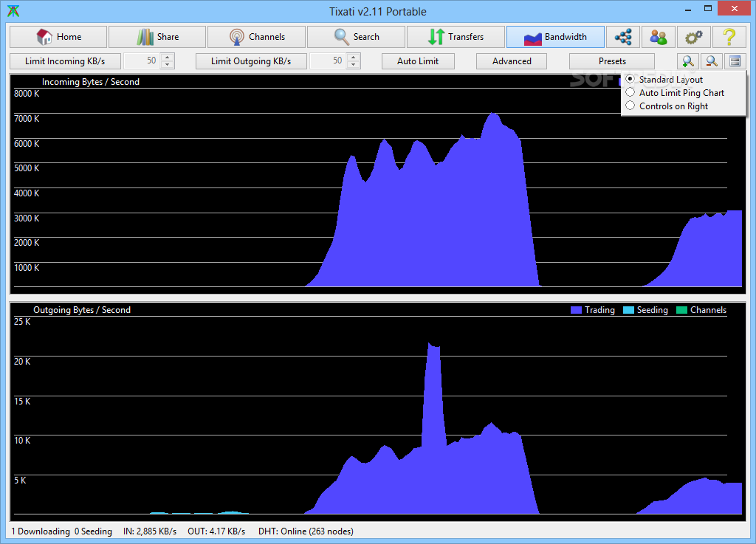Decrease incoming limit with down arrow
The width and height of the screenshot is (756, 544).
click(x=168, y=65)
